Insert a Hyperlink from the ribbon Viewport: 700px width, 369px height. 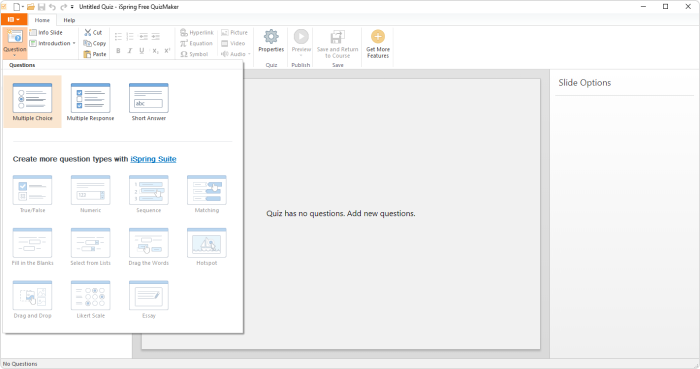(x=197, y=33)
